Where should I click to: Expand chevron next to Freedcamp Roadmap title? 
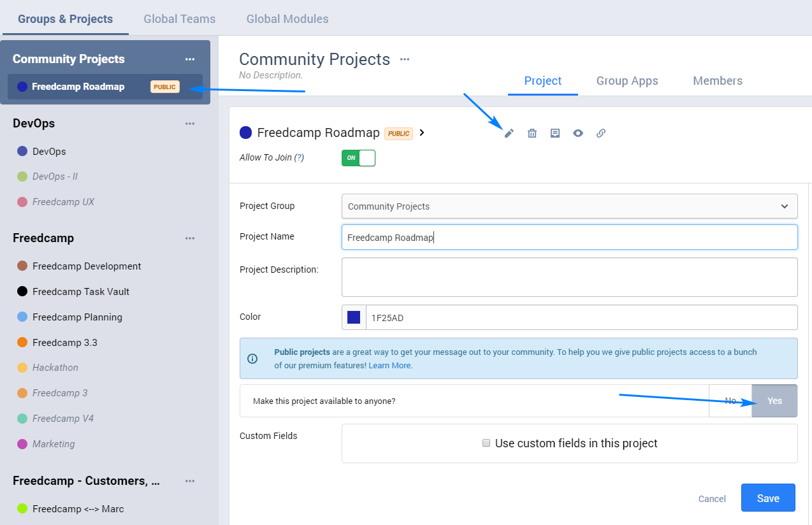422,133
